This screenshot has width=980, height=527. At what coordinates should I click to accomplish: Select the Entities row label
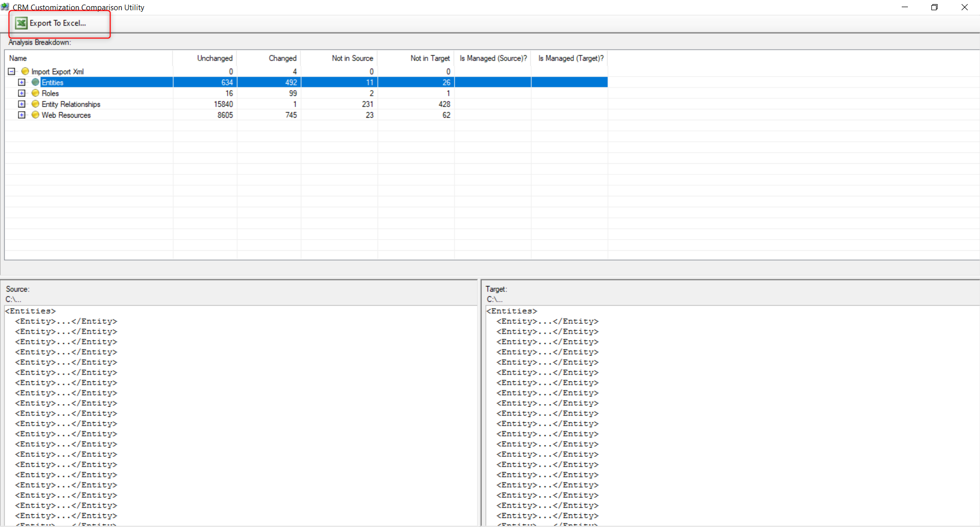(x=53, y=82)
